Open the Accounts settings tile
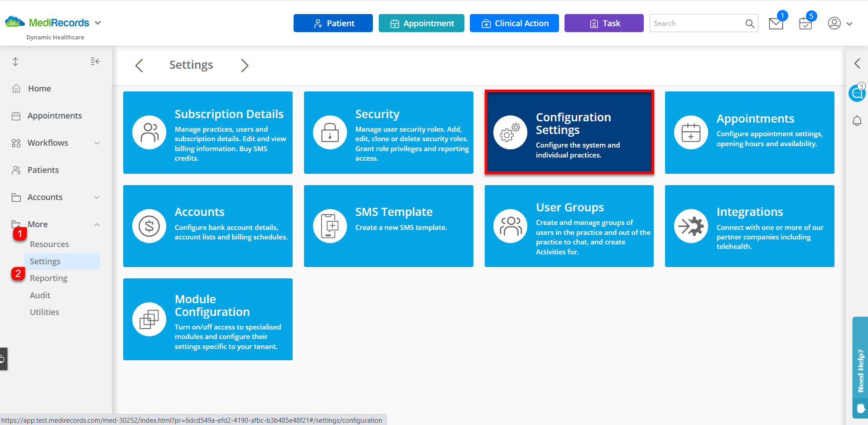 tap(208, 226)
